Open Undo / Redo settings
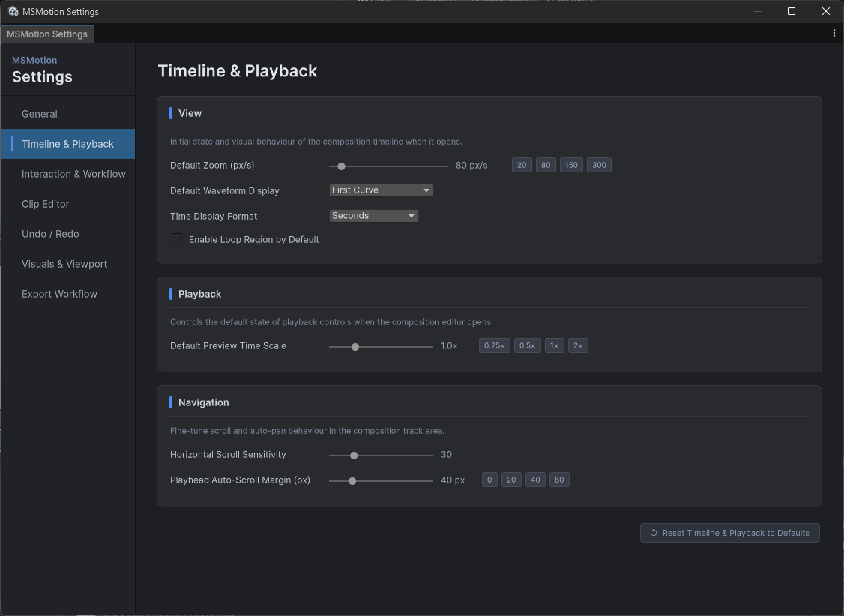The height and width of the screenshot is (616, 844). (x=67, y=234)
